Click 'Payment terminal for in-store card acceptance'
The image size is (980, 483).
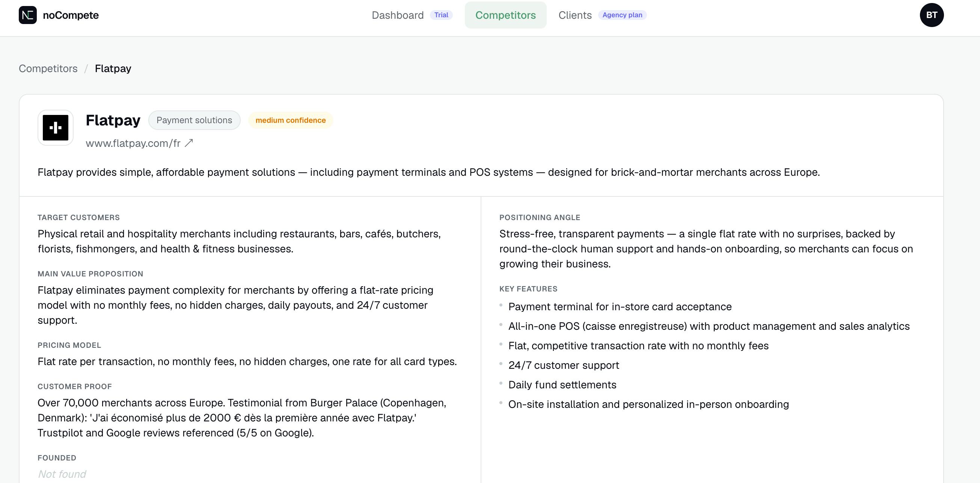click(x=620, y=307)
